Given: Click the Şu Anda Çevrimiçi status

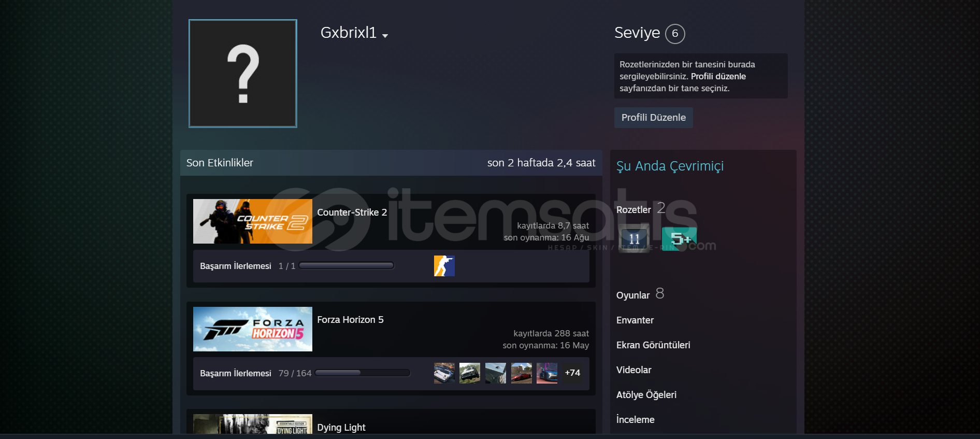Looking at the screenshot, I should [670, 166].
